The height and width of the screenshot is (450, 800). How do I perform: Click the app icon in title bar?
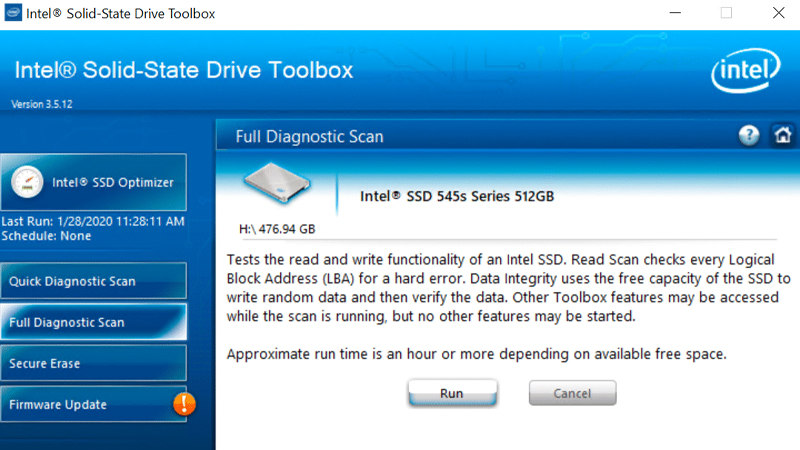pos(13,12)
